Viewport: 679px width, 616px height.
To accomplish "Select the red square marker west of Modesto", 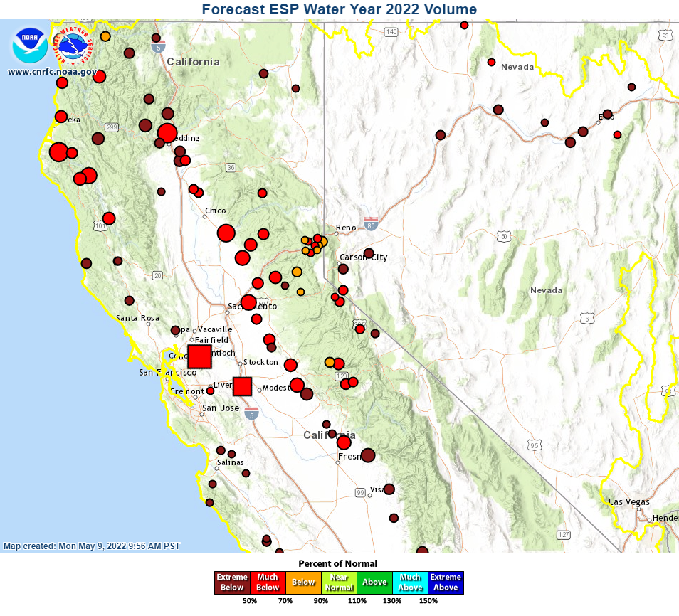I will pyautogui.click(x=243, y=386).
